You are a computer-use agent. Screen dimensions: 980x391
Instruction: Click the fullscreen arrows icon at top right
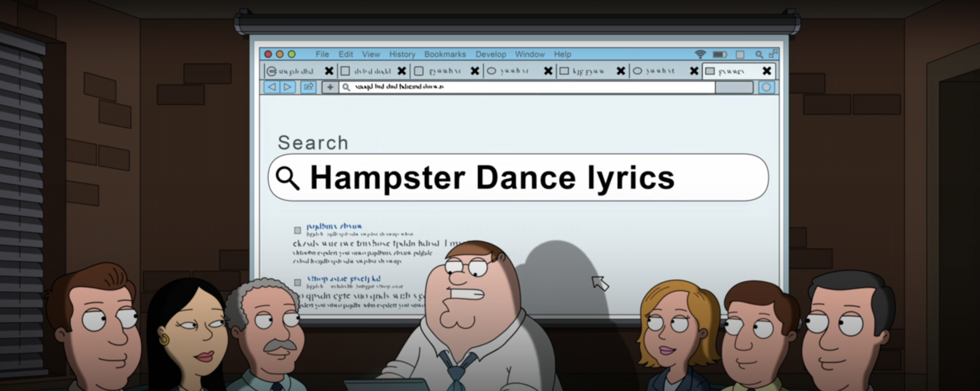point(773,54)
